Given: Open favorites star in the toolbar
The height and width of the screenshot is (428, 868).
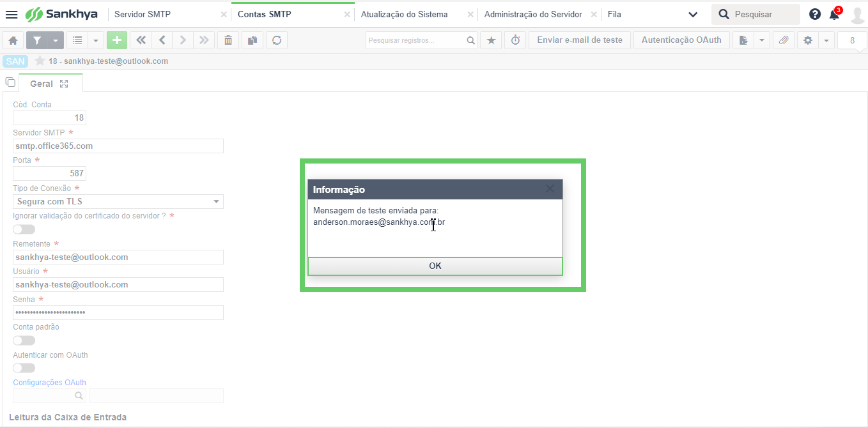Looking at the screenshot, I should click(x=491, y=40).
